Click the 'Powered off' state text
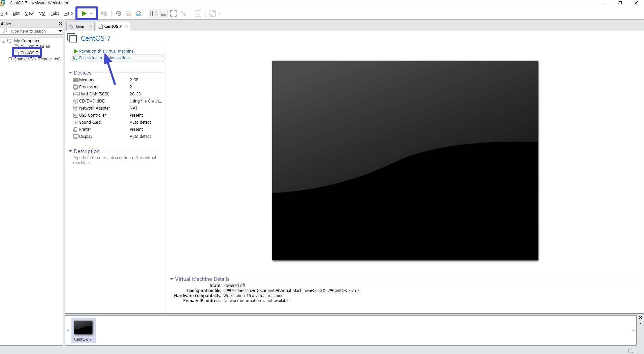The width and height of the screenshot is (644, 354). [x=234, y=286]
